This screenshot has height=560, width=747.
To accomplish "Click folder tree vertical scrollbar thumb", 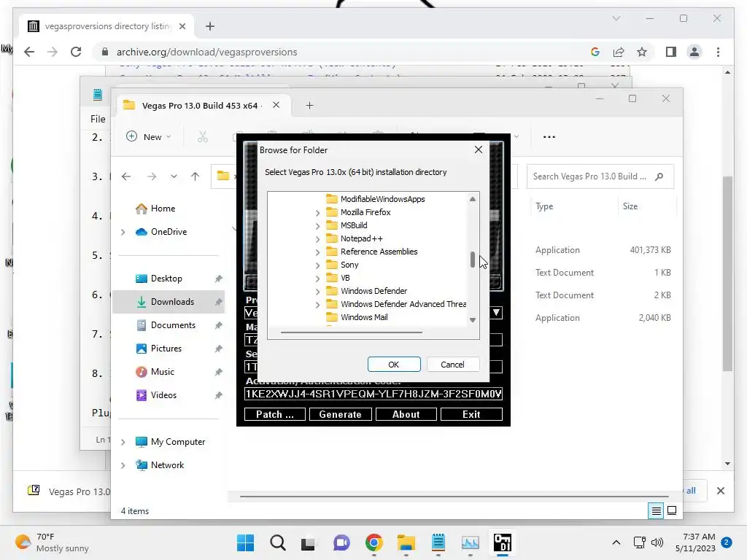I will [473, 260].
